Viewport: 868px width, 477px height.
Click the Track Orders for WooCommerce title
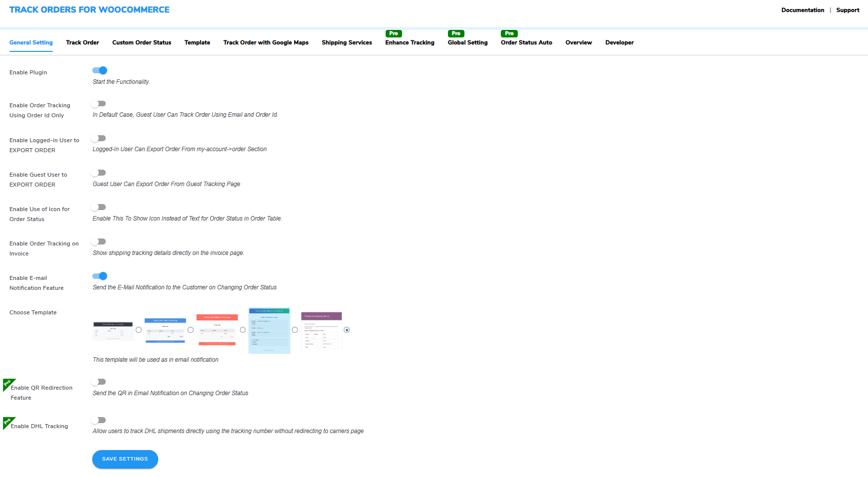(x=89, y=9)
